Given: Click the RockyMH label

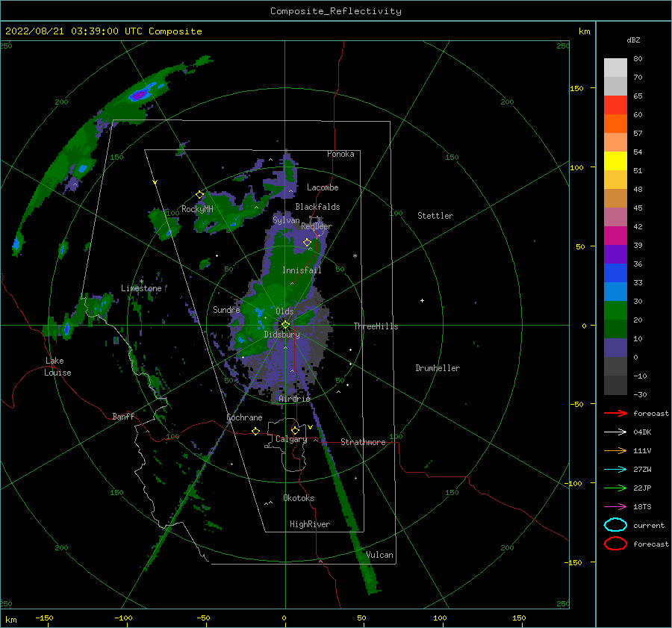Looking at the screenshot, I should (x=197, y=209).
